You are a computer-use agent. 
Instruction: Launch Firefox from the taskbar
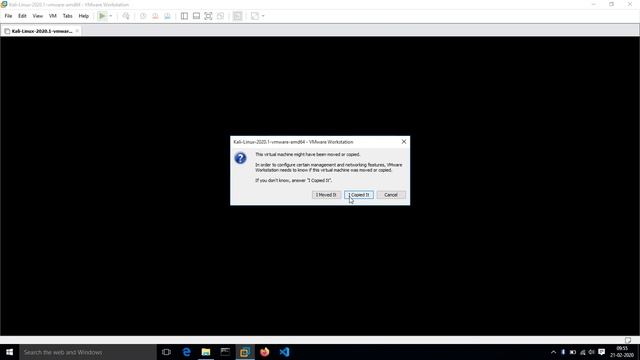pyautogui.click(x=264, y=352)
